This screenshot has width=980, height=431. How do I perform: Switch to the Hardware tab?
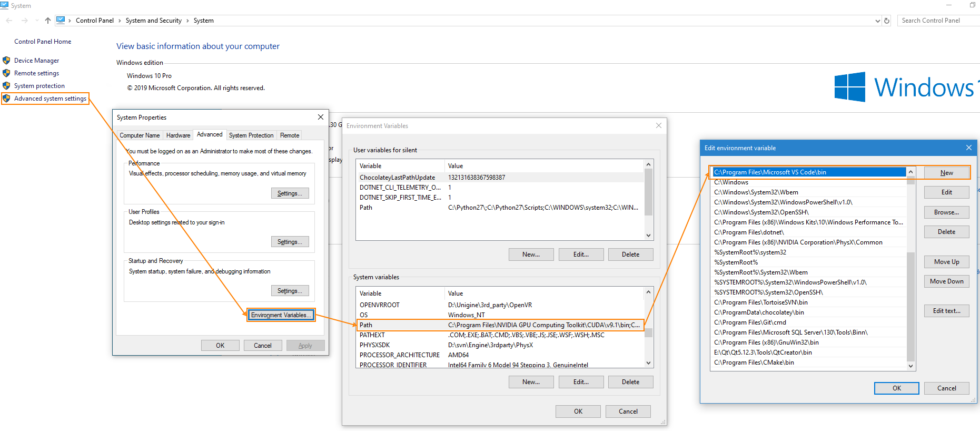[178, 135]
